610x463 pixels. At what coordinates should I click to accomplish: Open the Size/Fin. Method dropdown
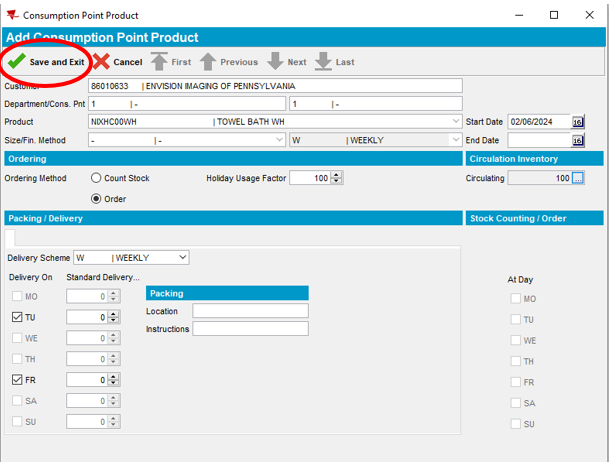pos(279,141)
